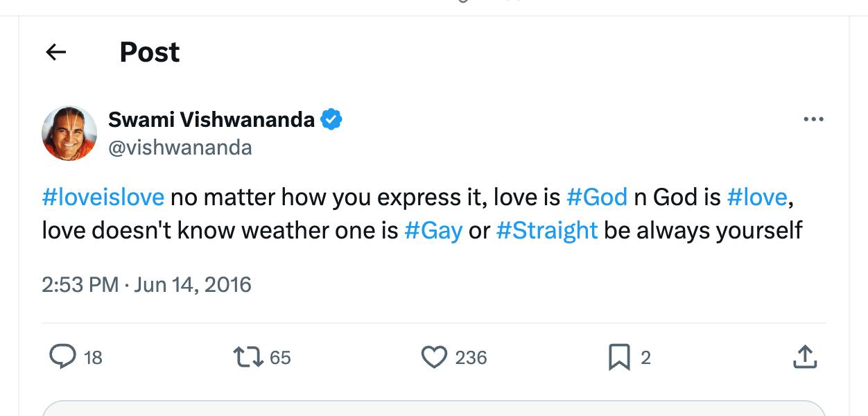Image resolution: width=868 pixels, height=416 pixels.
Task: Click the 18 replies count
Action: [x=93, y=358]
